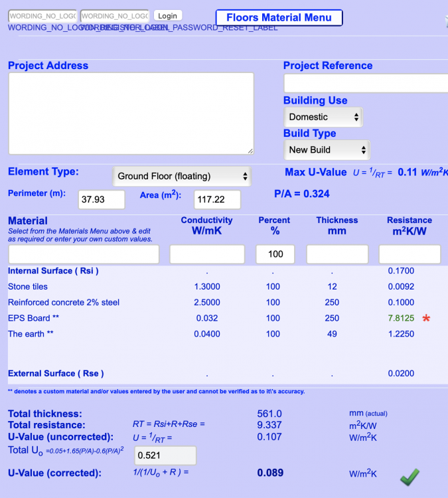This screenshot has height=498, width=448.
Task: Click the Login button
Action: pyautogui.click(x=168, y=15)
